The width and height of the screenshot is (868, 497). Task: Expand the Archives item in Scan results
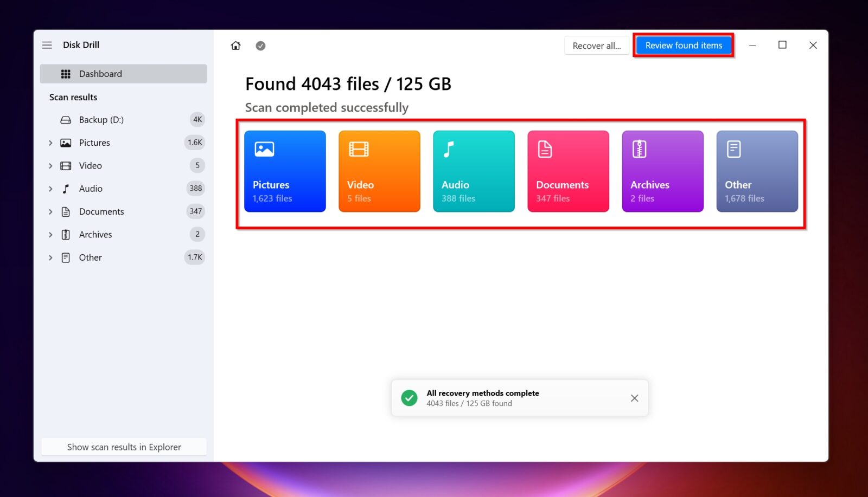50,234
